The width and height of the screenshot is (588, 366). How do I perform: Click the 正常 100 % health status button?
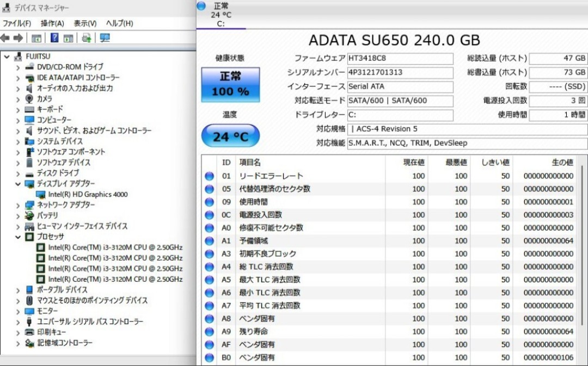click(x=230, y=84)
